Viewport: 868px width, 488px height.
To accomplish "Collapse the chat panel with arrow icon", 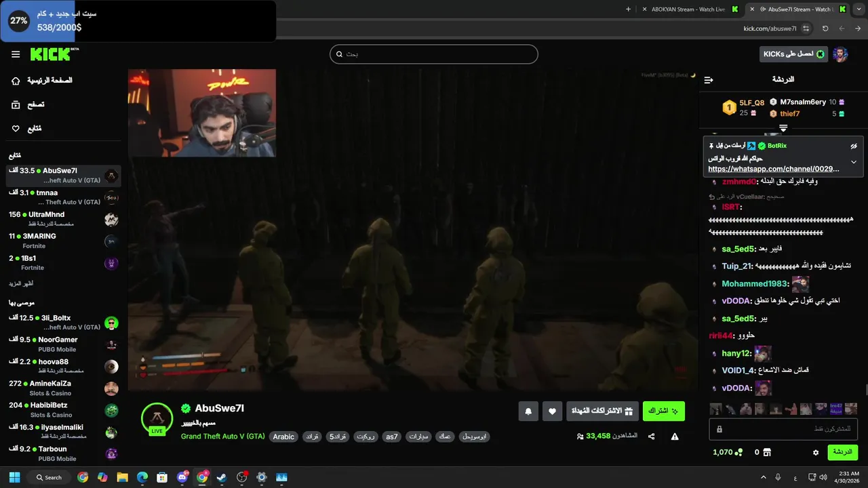I will pyautogui.click(x=709, y=80).
